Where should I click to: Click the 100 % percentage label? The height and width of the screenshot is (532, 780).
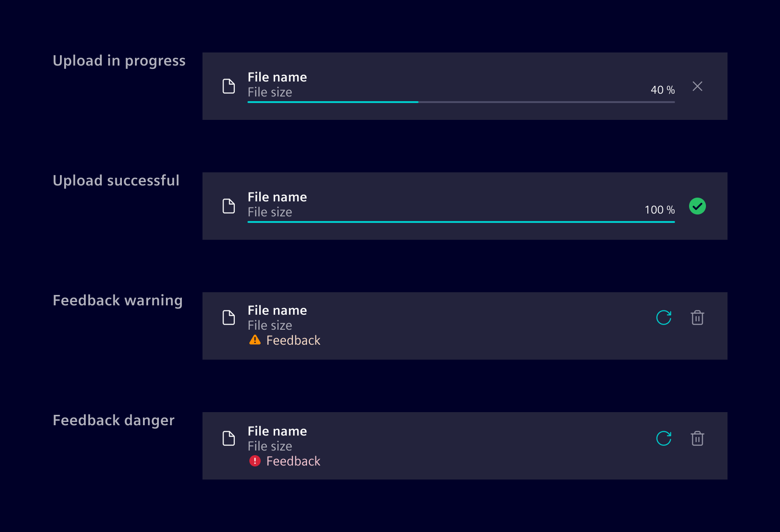point(659,210)
